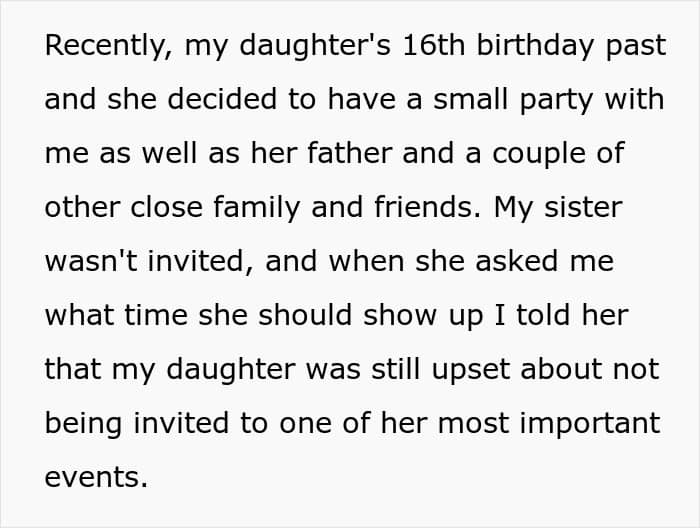
Task: Click the word "friends."
Action: pyautogui.click(x=428, y=207)
